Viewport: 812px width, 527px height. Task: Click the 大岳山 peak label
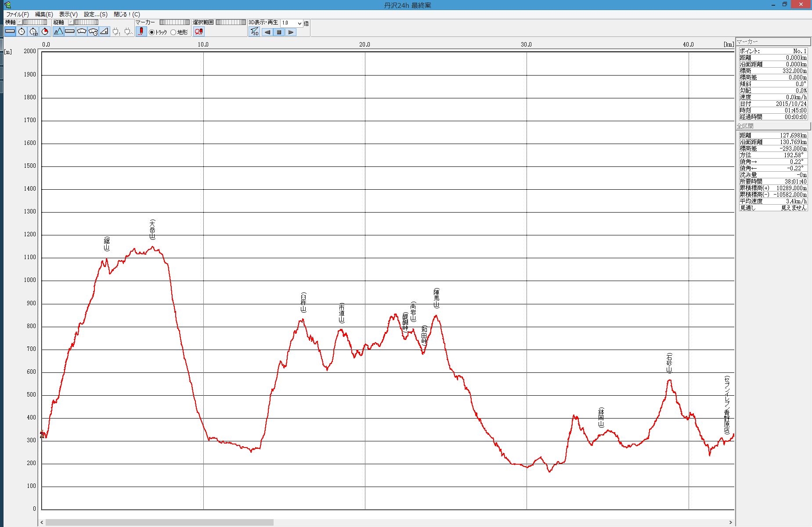point(152,230)
